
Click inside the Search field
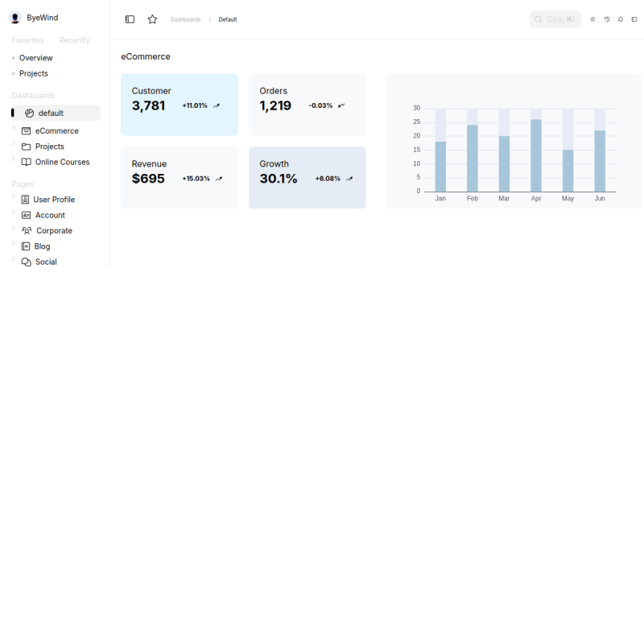[555, 19]
